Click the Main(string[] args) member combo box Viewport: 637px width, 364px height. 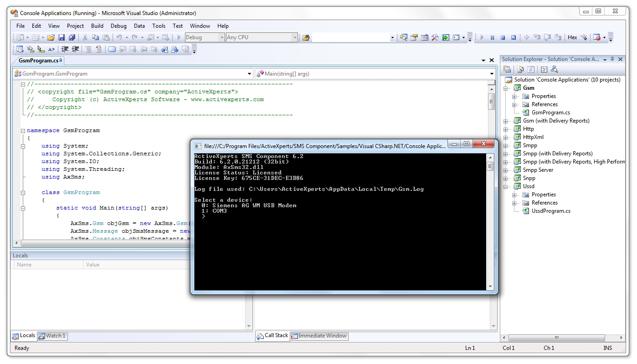click(x=375, y=73)
